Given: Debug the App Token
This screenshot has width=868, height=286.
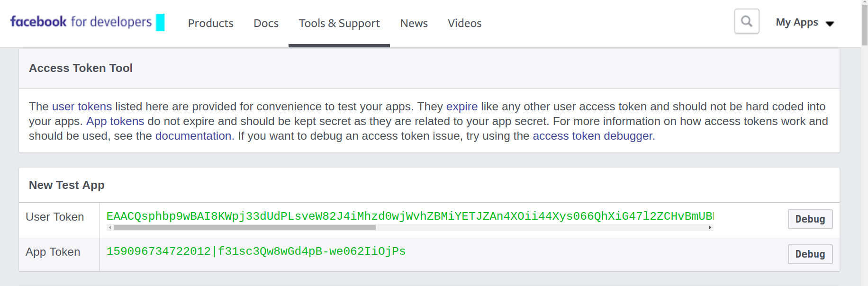Looking at the screenshot, I should tap(810, 254).
